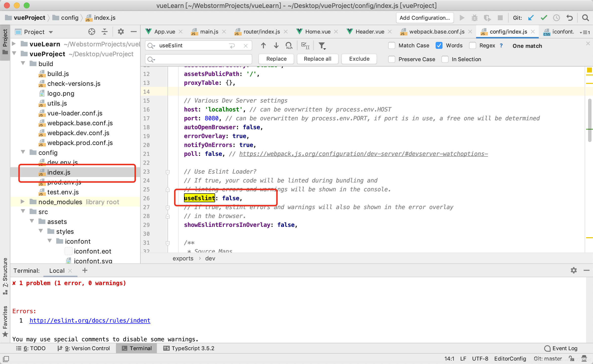Screen dimensions: 593x364
Task: Click the Git Revert undo icon
Action: coord(570,18)
